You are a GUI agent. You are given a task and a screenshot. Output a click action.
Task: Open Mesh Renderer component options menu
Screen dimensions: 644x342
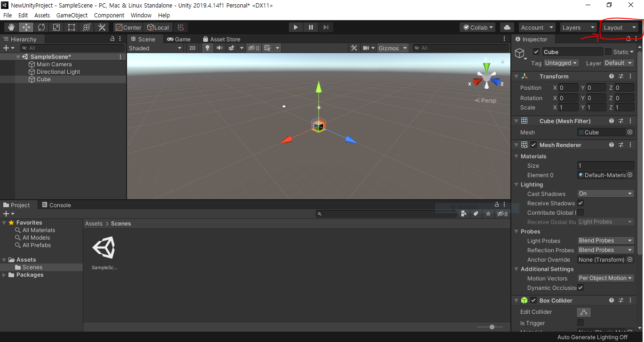[630, 145]
